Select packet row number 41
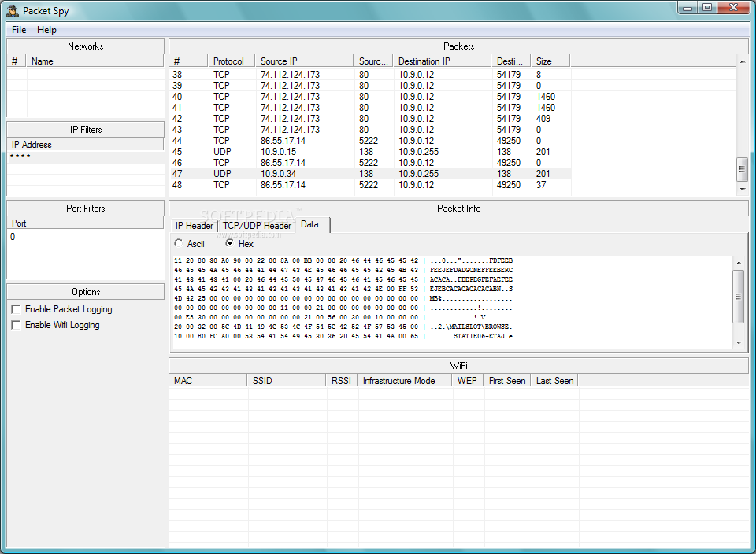This screenshot has width=756, height=554. (x=370, y=108)
